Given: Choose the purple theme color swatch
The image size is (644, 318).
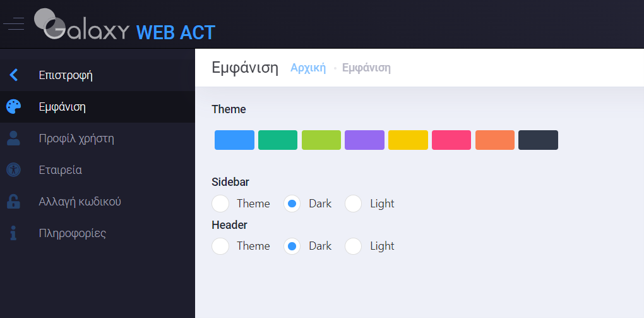Looking at the screenshot, I should tap(365, 140).
